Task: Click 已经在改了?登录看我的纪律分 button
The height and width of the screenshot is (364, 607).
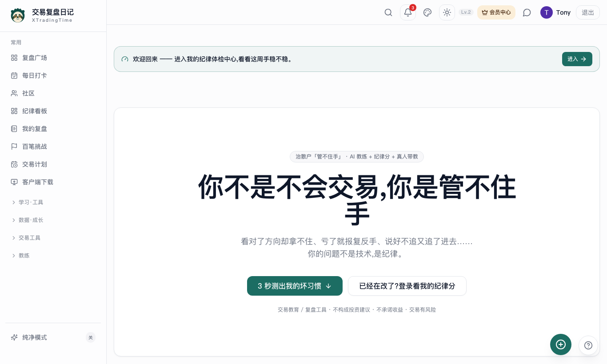Action: coord(407,286)
